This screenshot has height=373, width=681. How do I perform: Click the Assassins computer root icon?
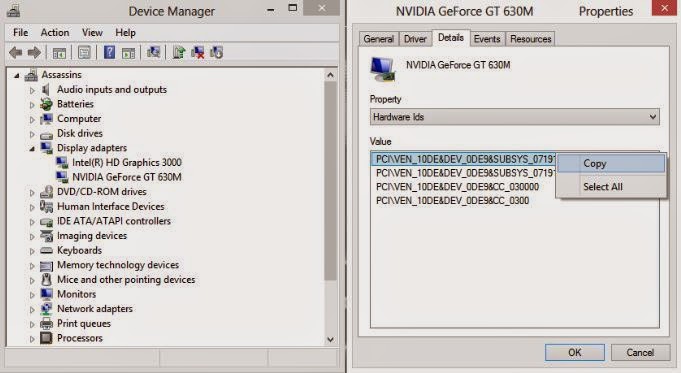pyautogui.click(x=31, y=75)
